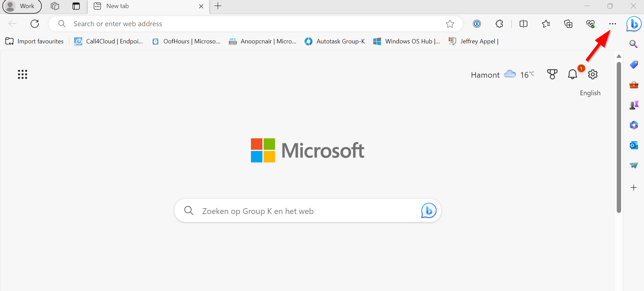Screen dimensions: 644x291
Task: Open Jeffrey Appel bookmark
Action: pos(473,41)
